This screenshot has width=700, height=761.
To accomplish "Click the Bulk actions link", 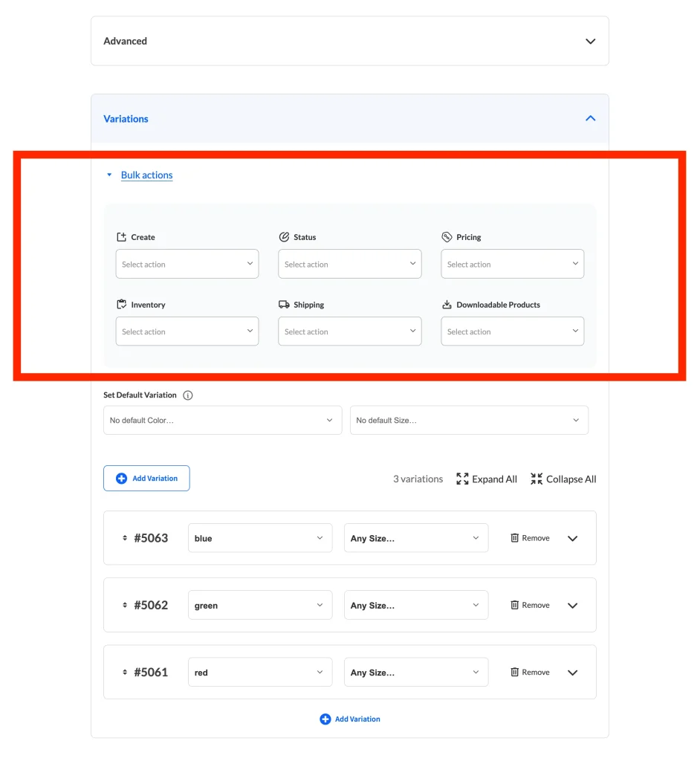I will pyautogui.click(x=147, y=175).
